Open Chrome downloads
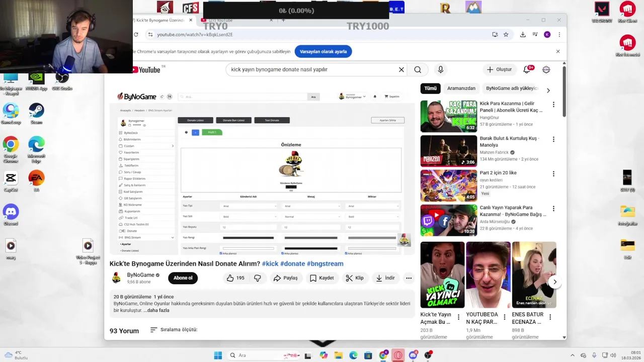Viewport: 644px width, 362px height. pyautogui.click(x=523, y=34)
